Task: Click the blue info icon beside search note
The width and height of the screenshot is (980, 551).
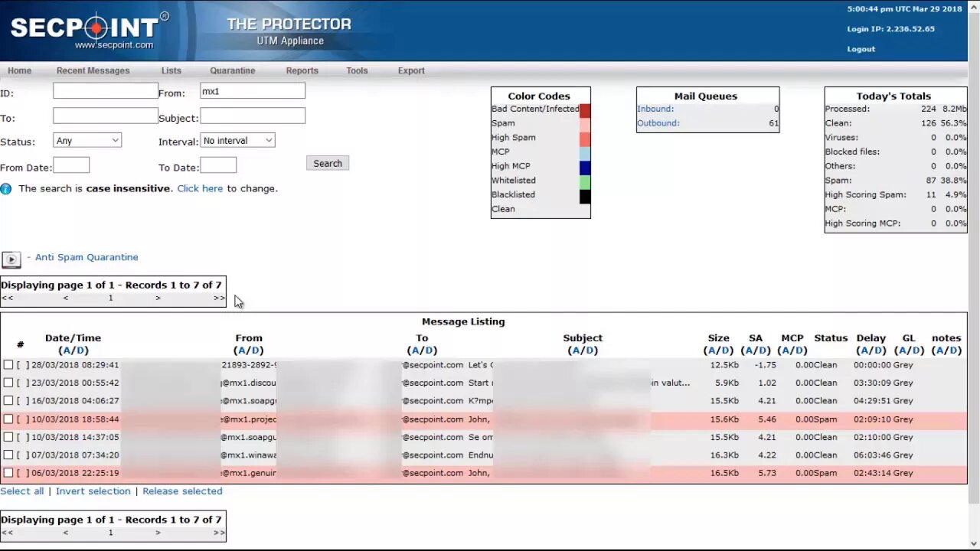Action: click(6, 188)
